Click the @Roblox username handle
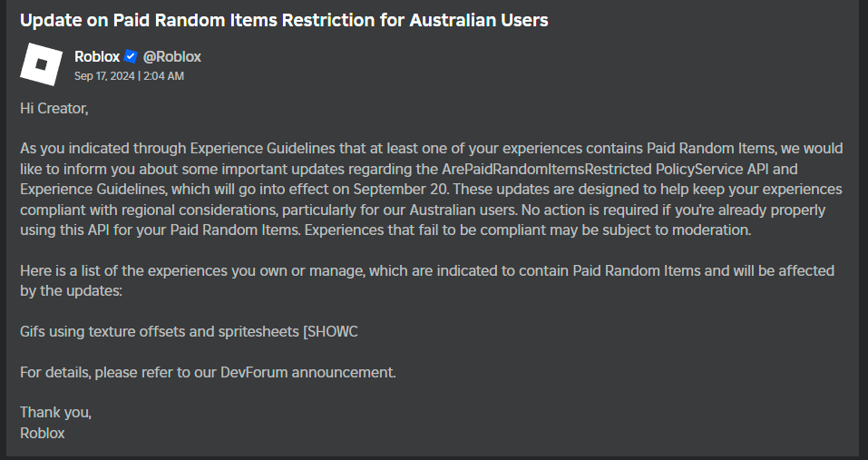Image resolution: width=868 pixels, height=460 pixels. coord(172,56)
